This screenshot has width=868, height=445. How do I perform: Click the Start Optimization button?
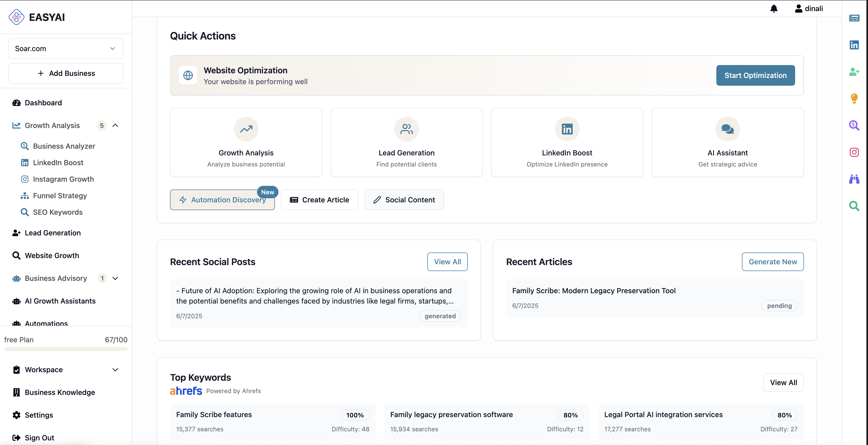coord(755,75)
